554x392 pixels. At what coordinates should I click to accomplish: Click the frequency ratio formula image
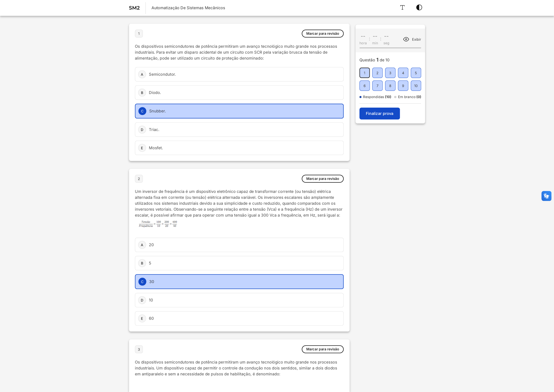158,224
